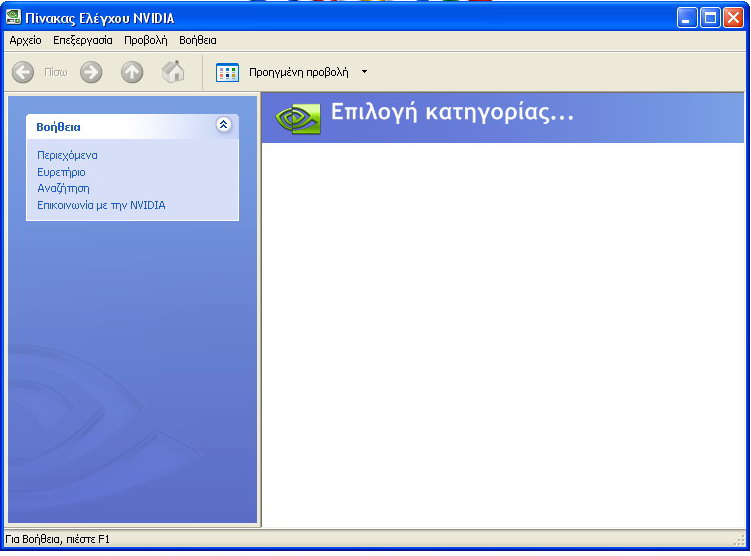Click the window resize grip in status bar
The width and height of the screenshot is (751, 556).
pyautogui.click(x=740, y=540)
